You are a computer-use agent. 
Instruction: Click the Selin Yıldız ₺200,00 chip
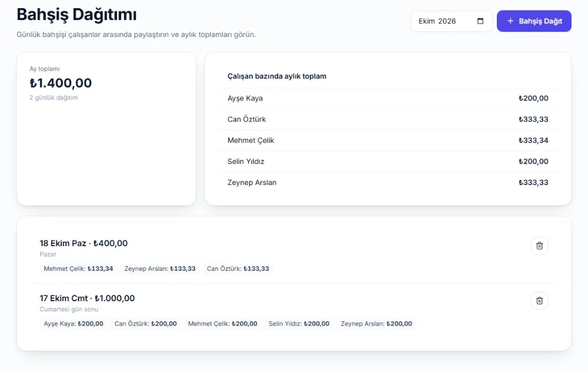pyautogui.click(x=299, y=324)
